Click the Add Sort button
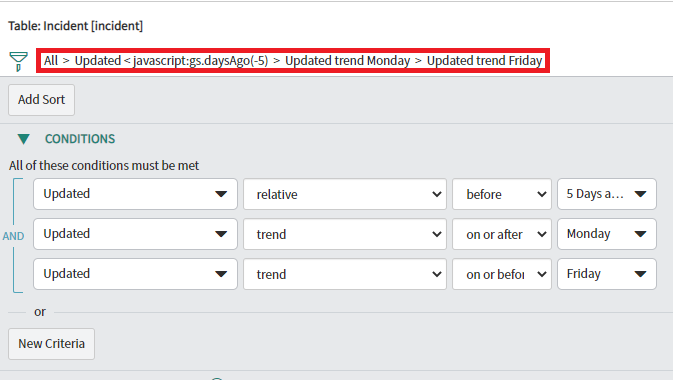Viewport: 673px width, 380px height. (41, 100)
